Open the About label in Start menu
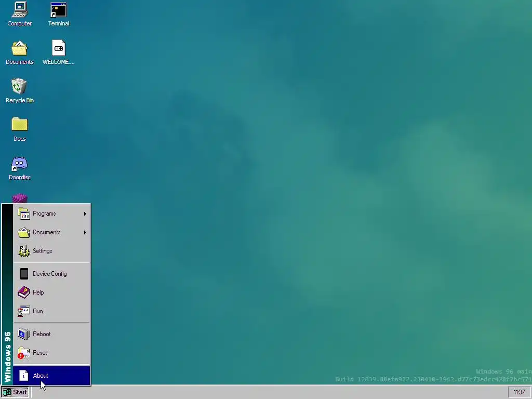 pyautogui.click(x=41, y=376)
